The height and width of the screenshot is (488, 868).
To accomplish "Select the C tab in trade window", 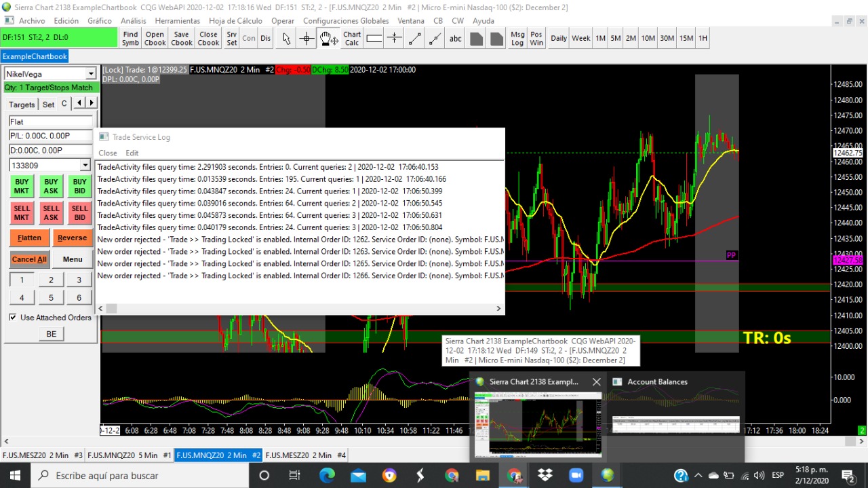I will 64,103.
